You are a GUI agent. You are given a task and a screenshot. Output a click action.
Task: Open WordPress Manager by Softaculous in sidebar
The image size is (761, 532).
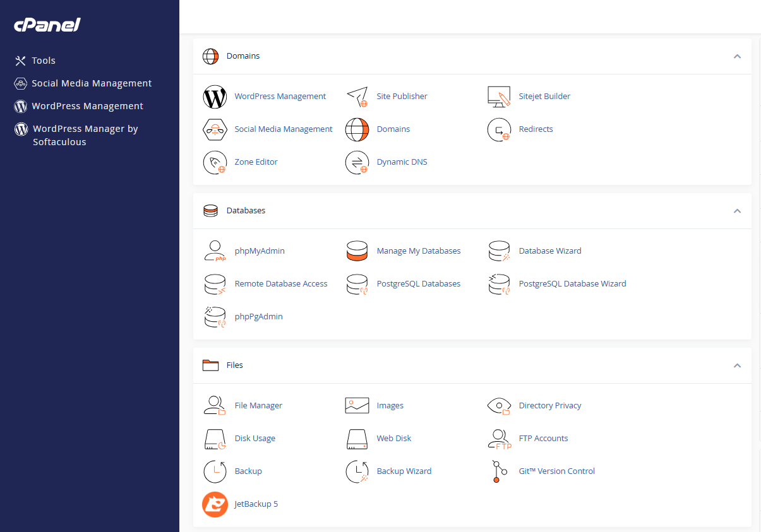(x=76, y=135)
